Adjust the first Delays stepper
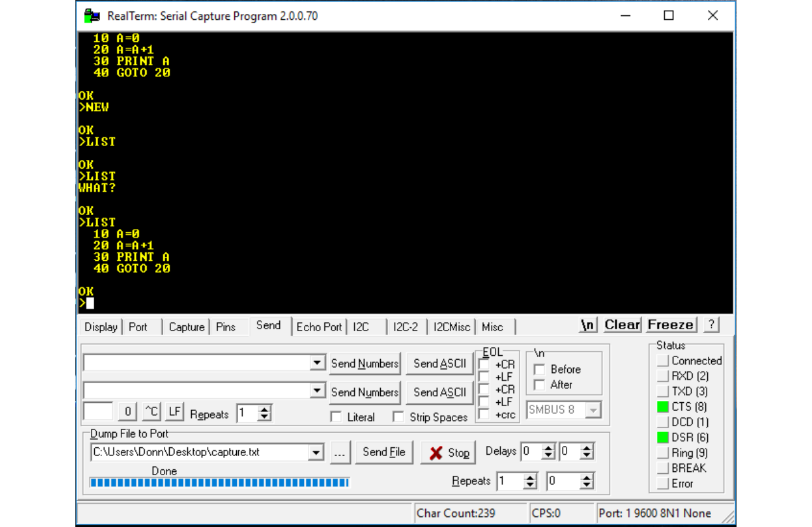The width and height of the screenshot is (812, 527). click(x=549, y=453)
